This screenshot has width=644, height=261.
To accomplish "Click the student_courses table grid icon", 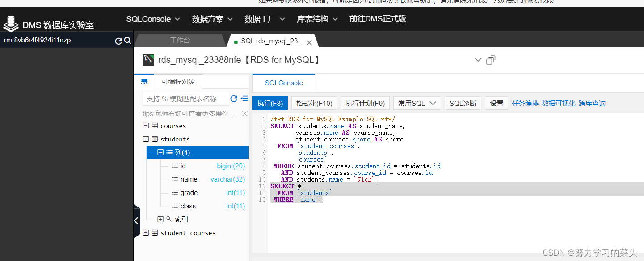I will (x=155, y=233).
